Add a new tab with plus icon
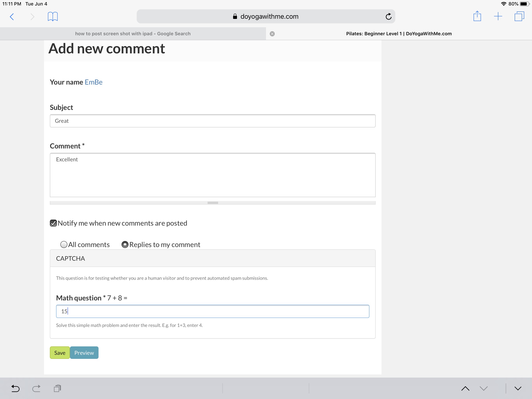 (x=498, y=17)
